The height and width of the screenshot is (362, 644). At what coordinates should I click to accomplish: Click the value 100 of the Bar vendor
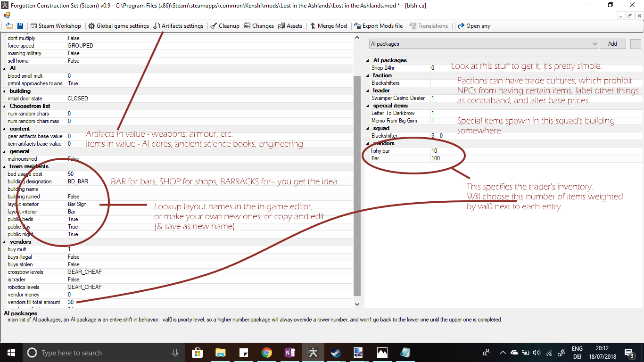pyautogui.click(x=436, y=158)
